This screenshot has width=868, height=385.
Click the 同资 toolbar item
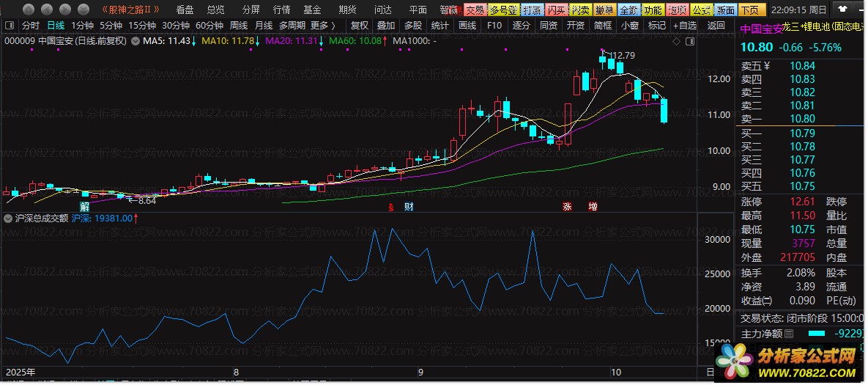pos(549,26)
